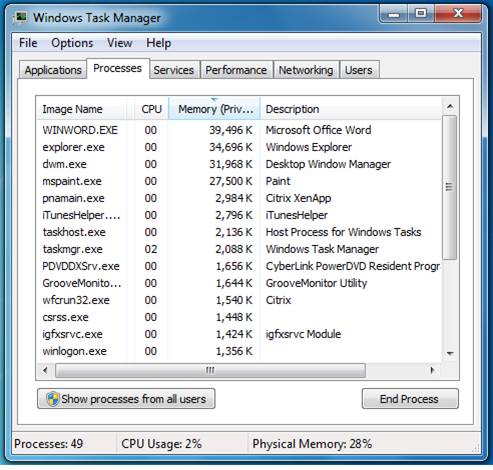Click the Task Manager title bar icon
The width and height of the screenshot is (493, 470).
click(x=21, y=17)
